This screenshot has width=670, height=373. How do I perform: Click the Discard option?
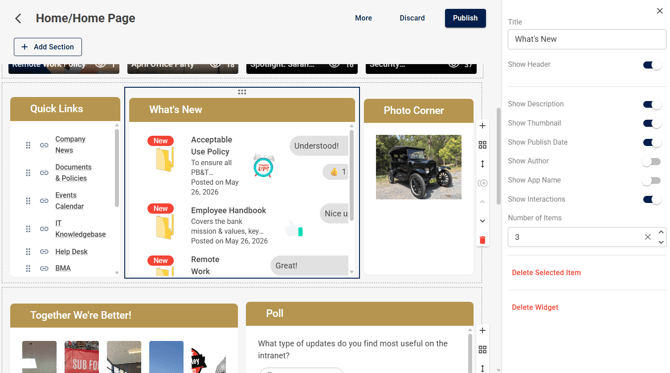click(x=412, y=18)
